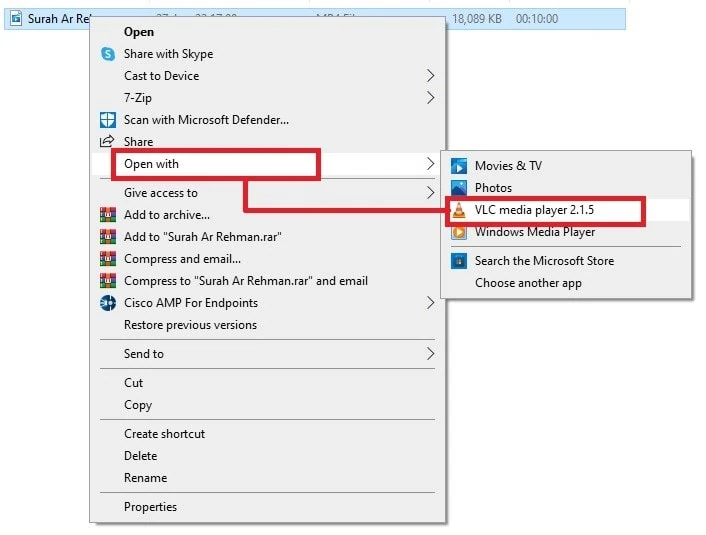This screenshot has height=535, width=706.
Task: Choose Add to archive...
Action: [x=267, y=215]
